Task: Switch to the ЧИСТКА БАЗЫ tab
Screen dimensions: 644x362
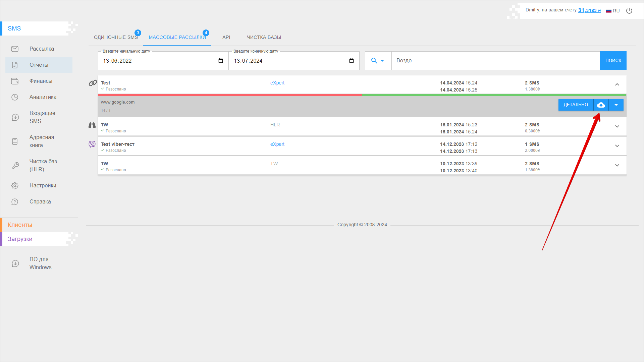Action: (264, 37)
